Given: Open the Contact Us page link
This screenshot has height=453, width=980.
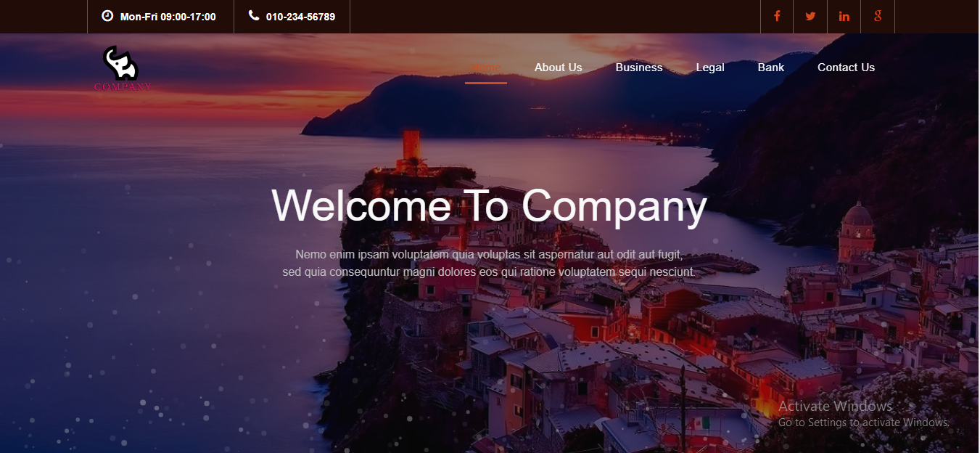Looking at the screenshot, I should tap(846, 68).
